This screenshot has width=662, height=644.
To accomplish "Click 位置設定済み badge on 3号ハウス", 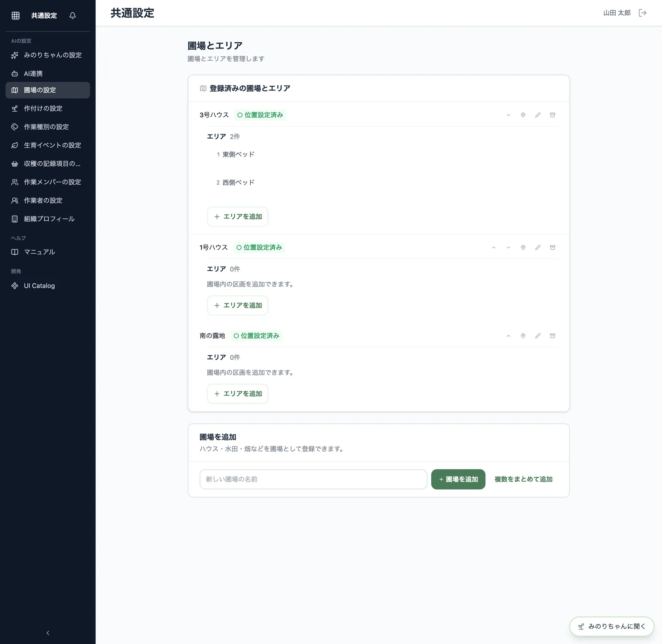I will [260, 115].
